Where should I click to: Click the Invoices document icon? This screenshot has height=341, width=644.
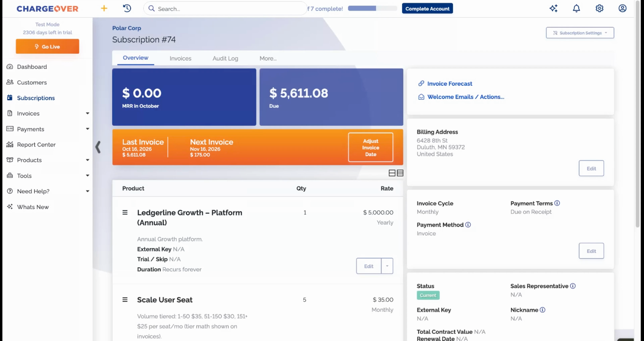pos(10,113)
